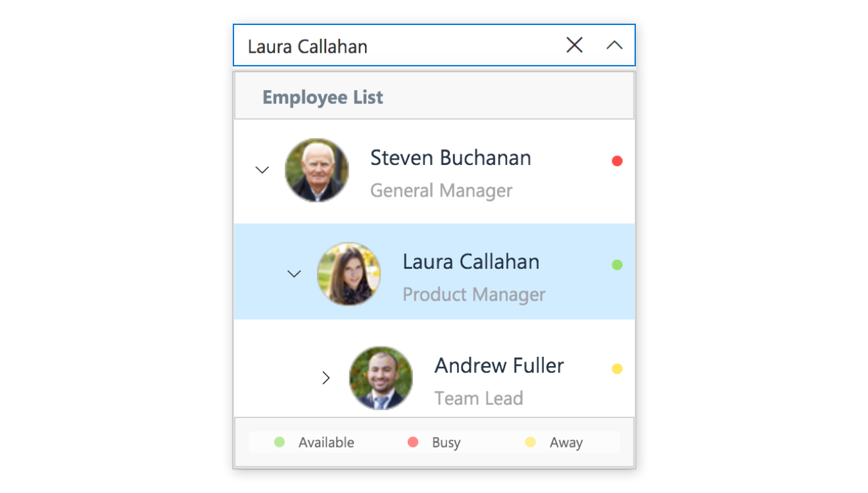Click the Team Lead job title
The width and height of the screenshot is (868, 493).
coord(479,398)
